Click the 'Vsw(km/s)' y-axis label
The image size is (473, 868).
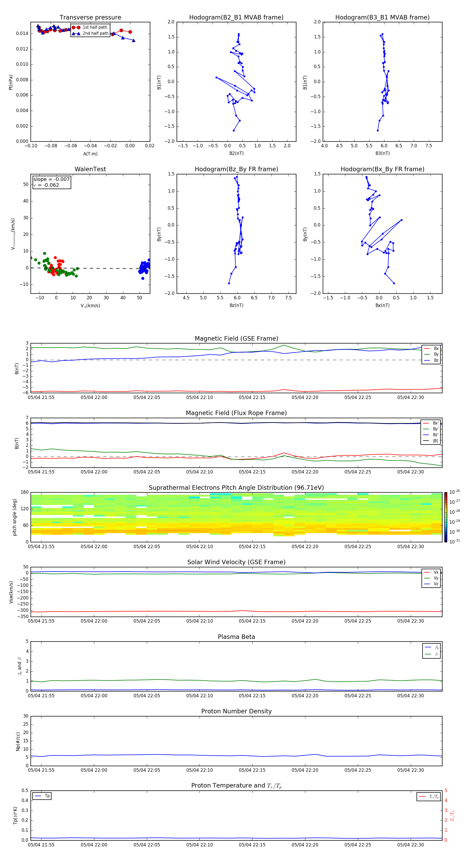(x=11, y=592)
